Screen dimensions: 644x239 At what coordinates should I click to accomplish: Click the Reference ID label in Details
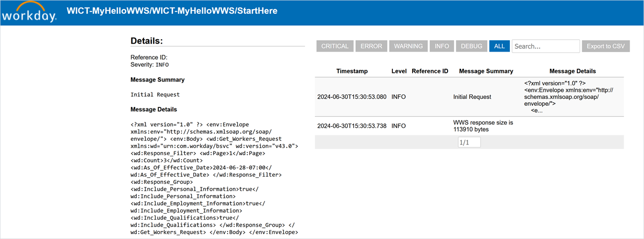149,57
